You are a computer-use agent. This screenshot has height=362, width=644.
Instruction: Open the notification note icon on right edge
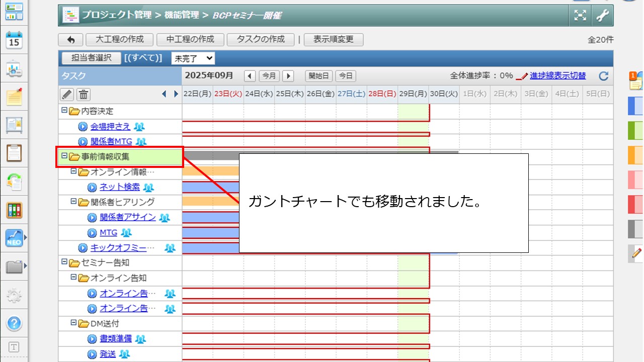point(636,80)
